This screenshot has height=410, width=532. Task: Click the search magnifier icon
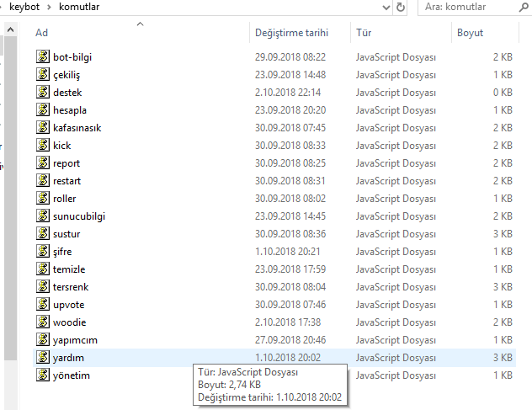click(524, 7)
